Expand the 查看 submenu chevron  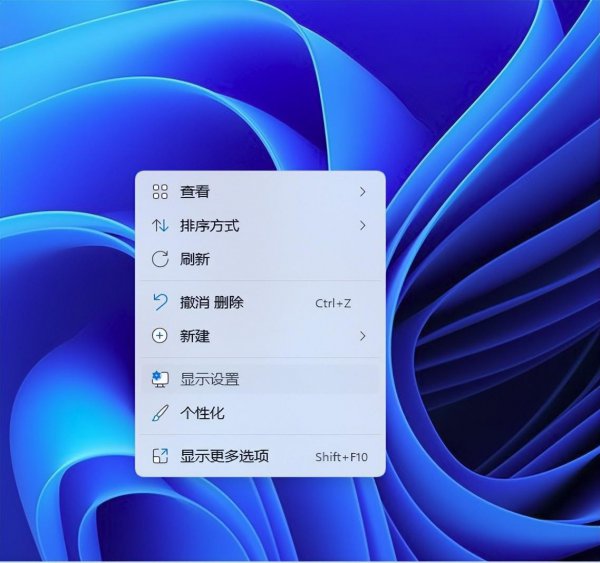click(362, 192)
